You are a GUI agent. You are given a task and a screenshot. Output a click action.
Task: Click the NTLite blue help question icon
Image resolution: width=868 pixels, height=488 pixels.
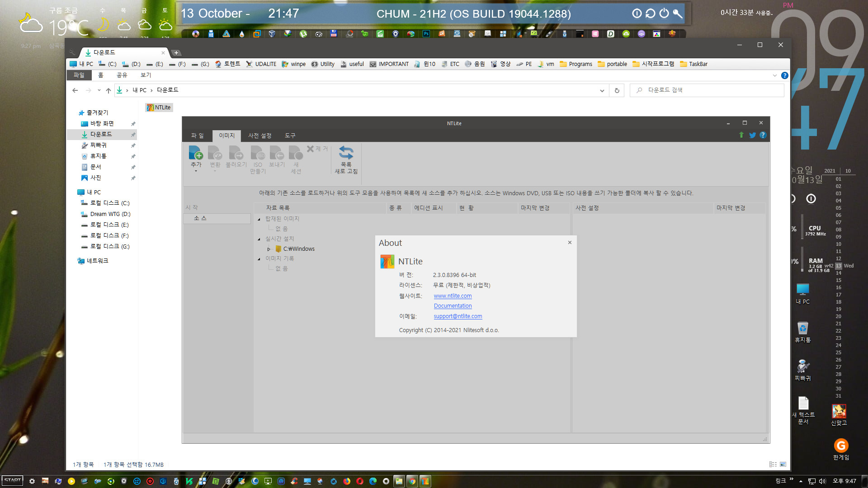[763, 135]
